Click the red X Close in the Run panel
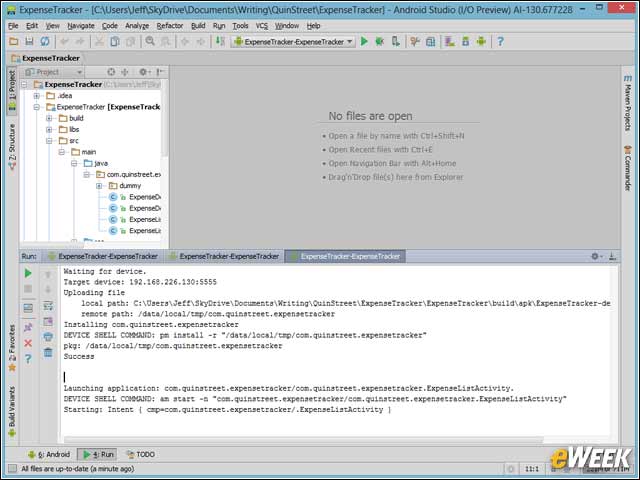Image resolution: width=640 pixels, height=480 pixels. click(x=28, y=343)
